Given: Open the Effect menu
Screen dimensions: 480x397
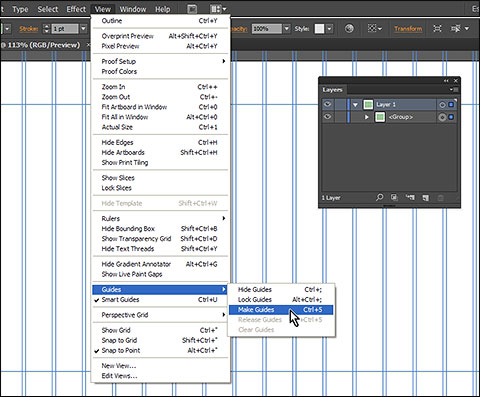Looking at the screenshot, I should 76,9.
